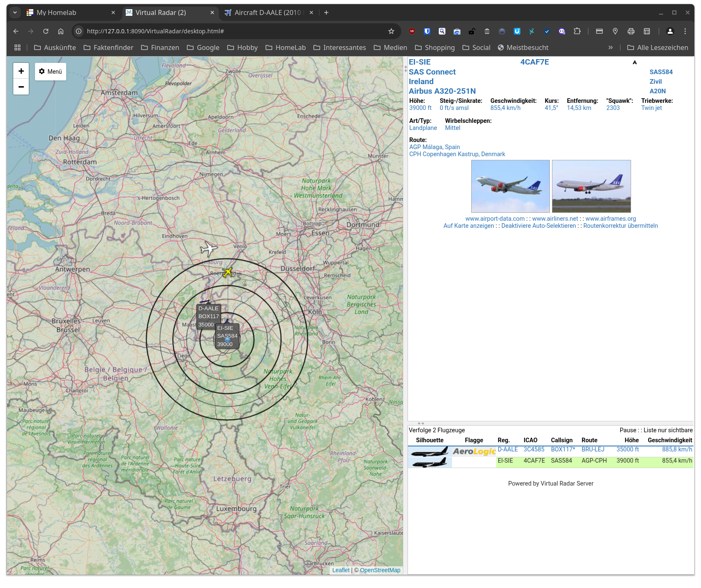This screenshot has width=701, height=588.
Task: Toggle Deaktiviere Auto-Selektieren
Action: click(539, 226)
